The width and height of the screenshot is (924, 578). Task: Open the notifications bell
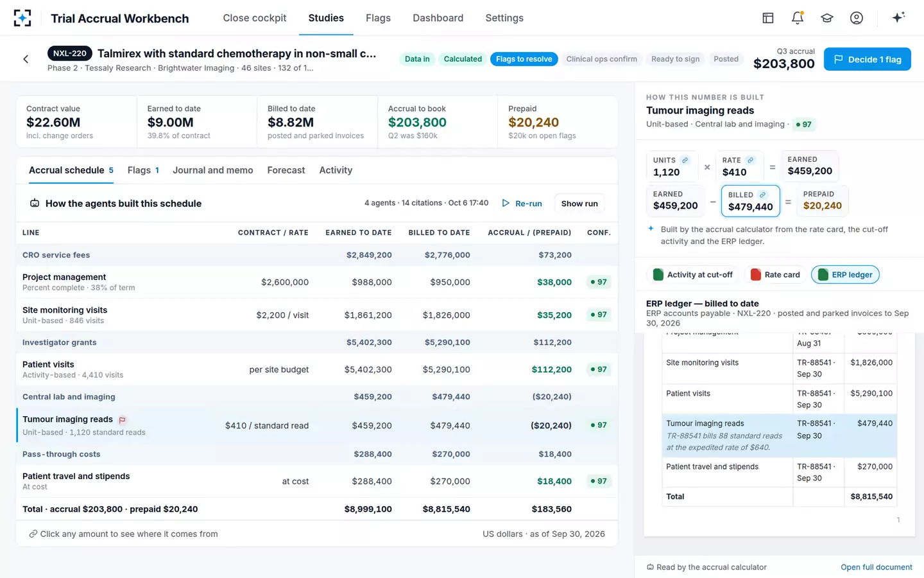click(x=797, y=18)
